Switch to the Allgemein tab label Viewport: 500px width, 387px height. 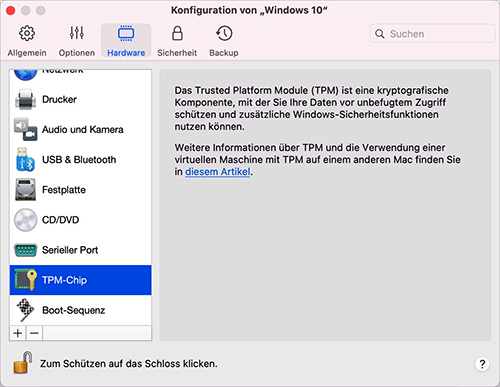(x=27, y=53)
